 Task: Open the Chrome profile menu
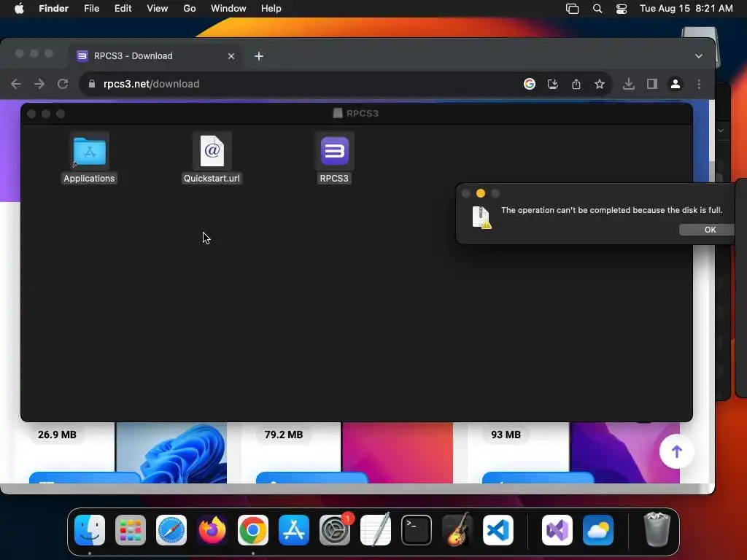pyautogui.click(x=675, y=84)
